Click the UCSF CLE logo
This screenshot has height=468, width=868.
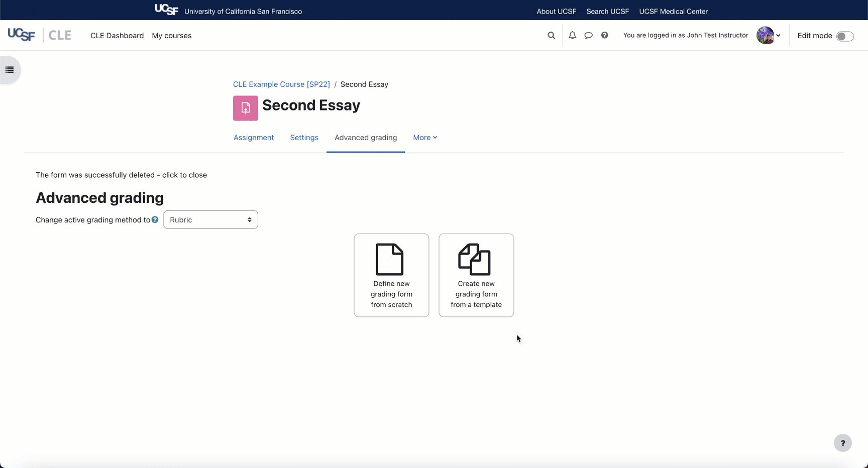[39, 35]
